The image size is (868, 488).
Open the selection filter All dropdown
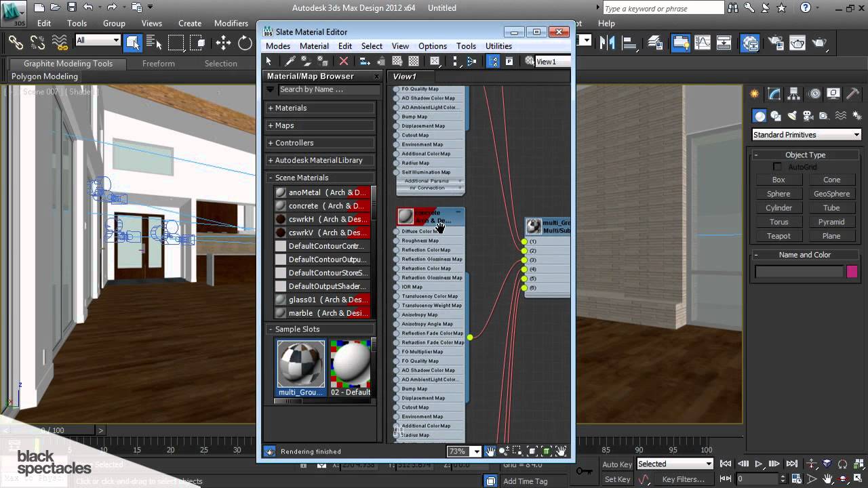pos(98,40)
